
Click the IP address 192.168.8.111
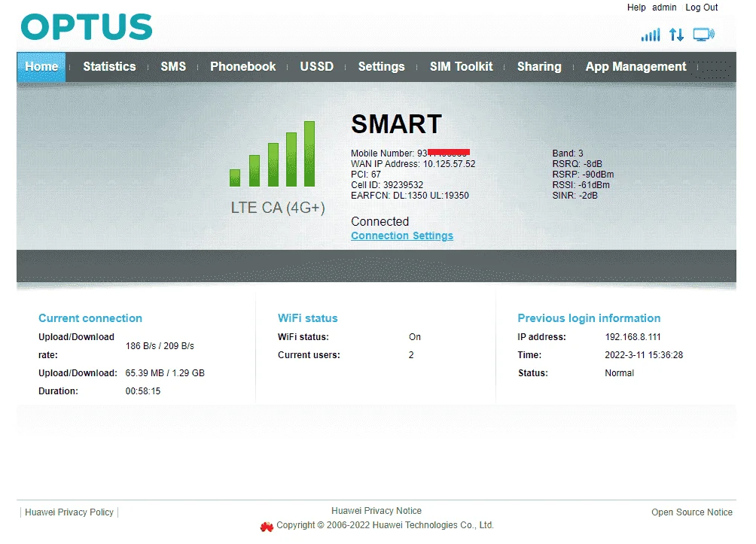pyautogui.click(x=633, y=337)
